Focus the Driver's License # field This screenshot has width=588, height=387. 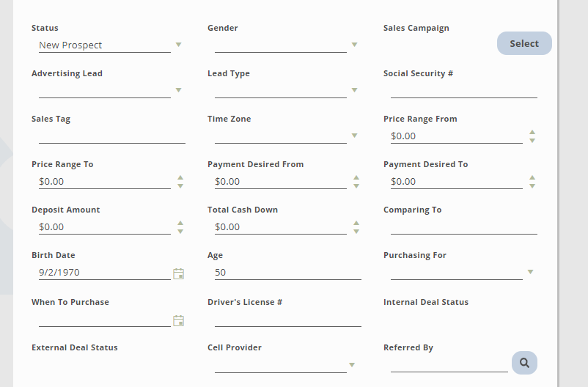point(287,319)
